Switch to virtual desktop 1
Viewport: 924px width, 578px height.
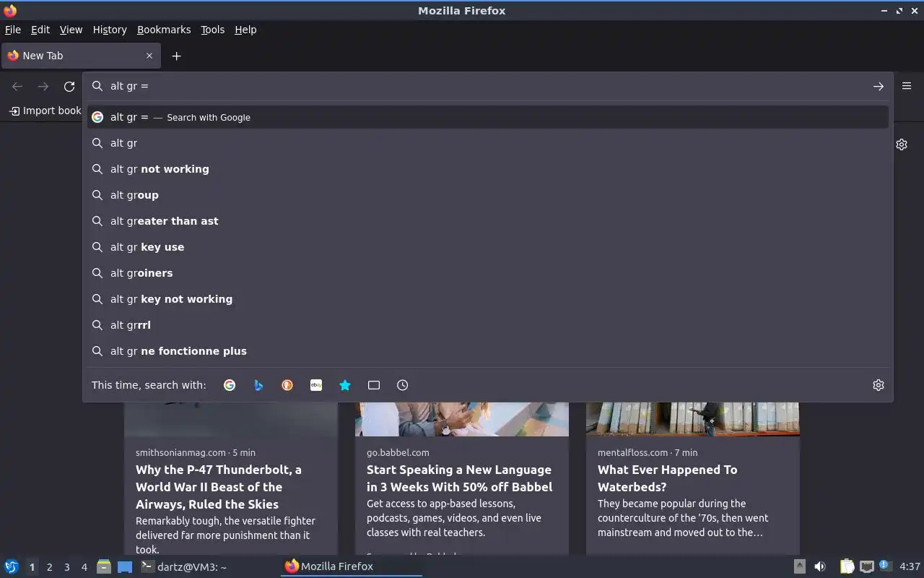(x=32, y=567)
